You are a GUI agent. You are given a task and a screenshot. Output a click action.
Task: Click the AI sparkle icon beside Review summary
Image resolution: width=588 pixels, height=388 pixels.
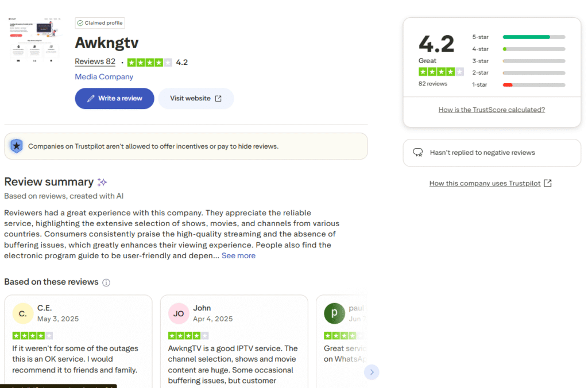[x=102, y=182]
